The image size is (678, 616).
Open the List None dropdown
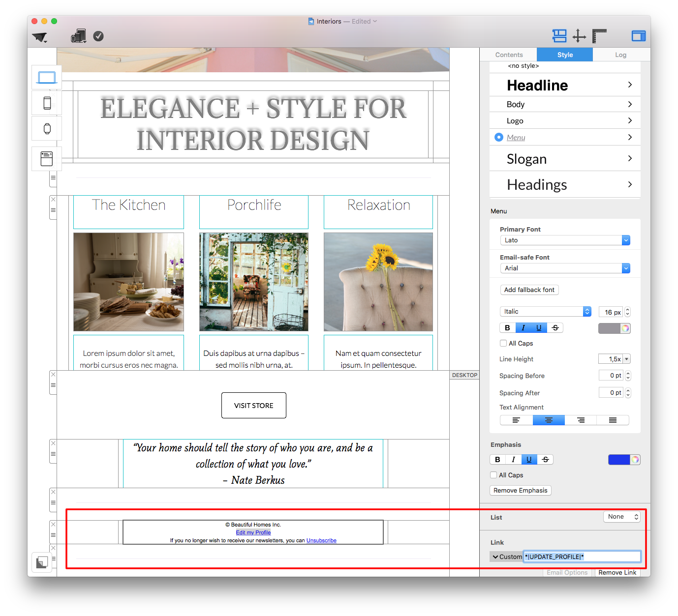tap(622, 517)
